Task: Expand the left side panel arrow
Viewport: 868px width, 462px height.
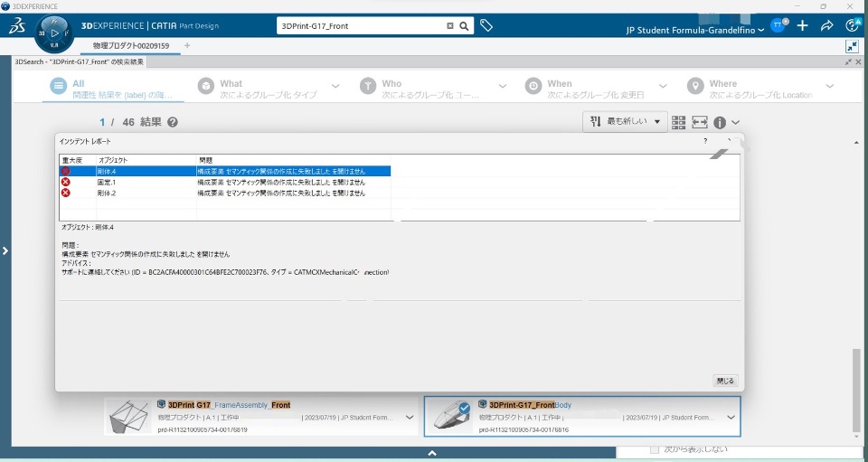Action: [5, 250]
